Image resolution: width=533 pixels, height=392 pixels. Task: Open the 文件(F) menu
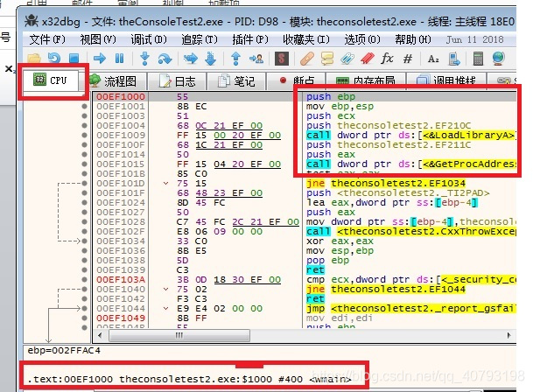pos(47,39)
